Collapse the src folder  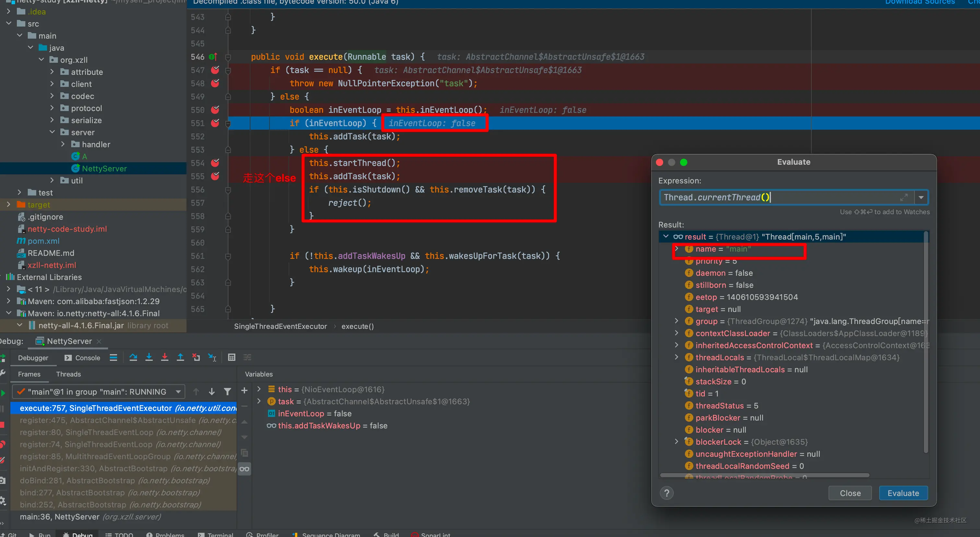click(x=9, y=24)
